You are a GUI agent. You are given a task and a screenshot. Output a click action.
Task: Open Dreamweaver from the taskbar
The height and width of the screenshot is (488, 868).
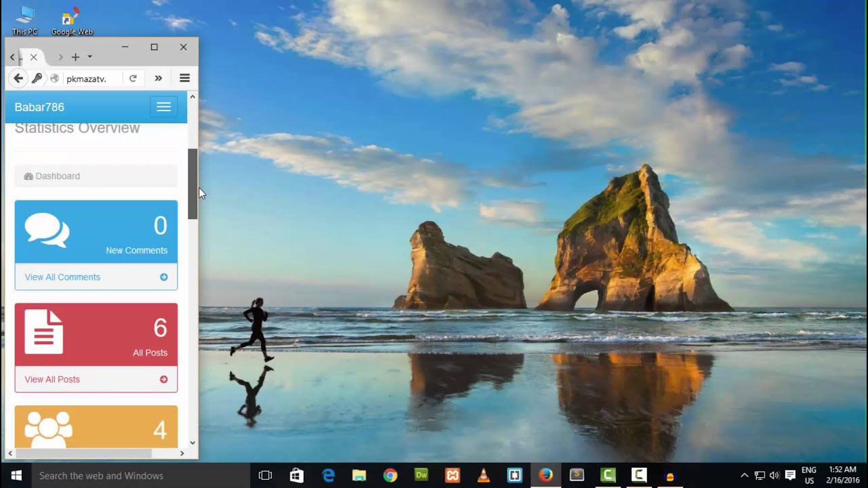point(421,476)
